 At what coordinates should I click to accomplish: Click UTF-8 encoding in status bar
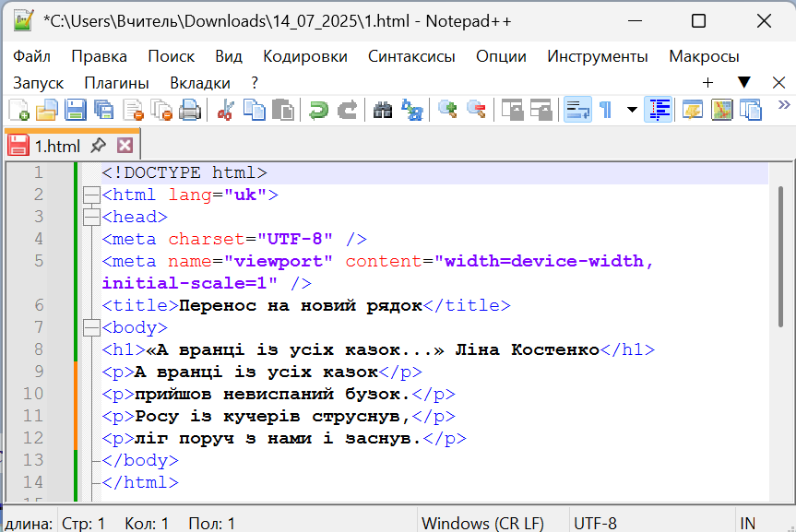point(595,523)
